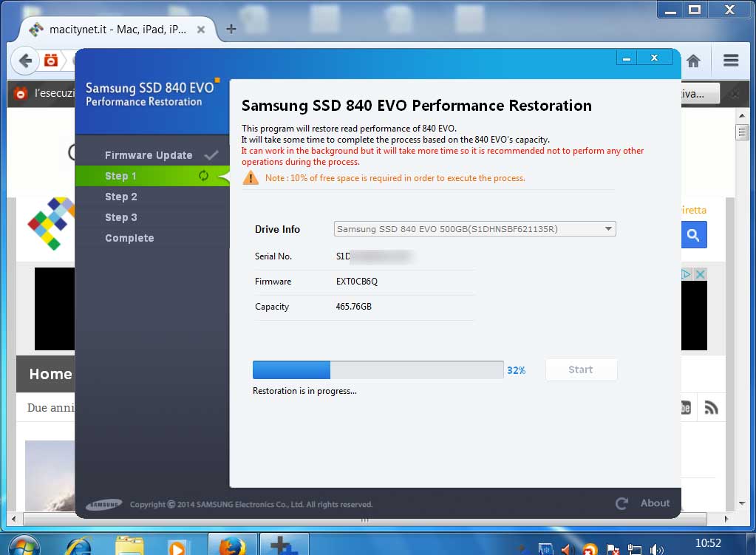756x555 pixels.
Task: Minimize the Samsung restoration window
Action: pyautogui.click(x=626, y=58)
